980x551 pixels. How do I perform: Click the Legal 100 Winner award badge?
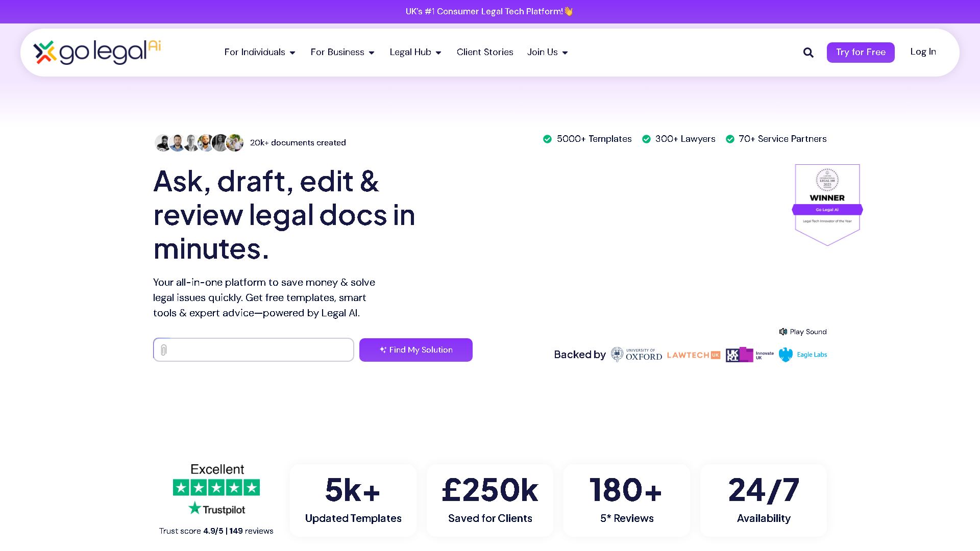[827, 204]
